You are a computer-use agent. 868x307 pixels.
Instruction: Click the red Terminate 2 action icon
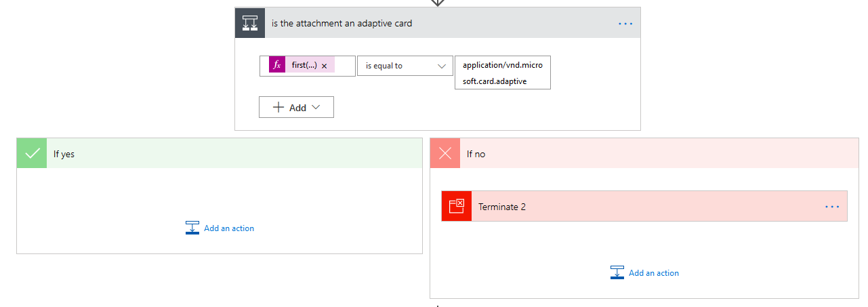click(457, 206)
